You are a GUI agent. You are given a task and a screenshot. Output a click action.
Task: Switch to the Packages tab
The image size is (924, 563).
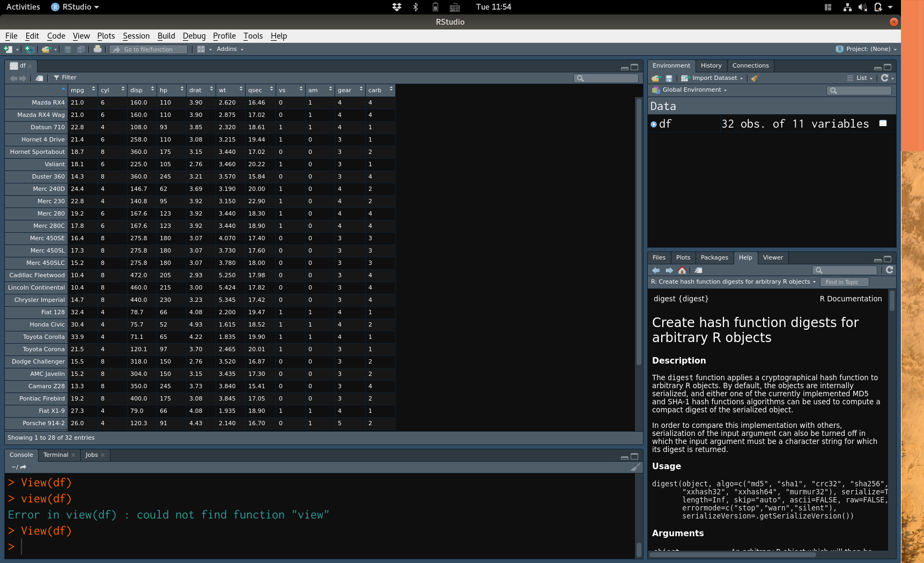pos(714,257)
